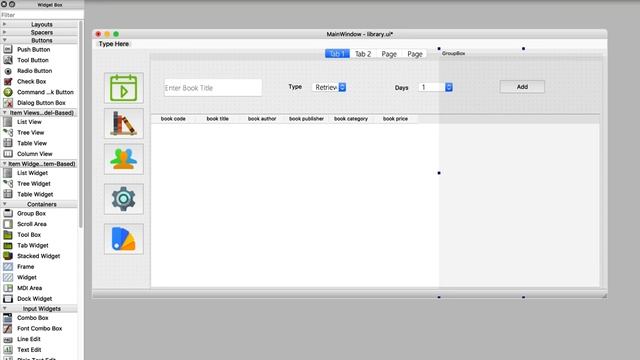Pick the Tab Widget container icon
The image size is (640, 360).
(x=8, y=245)
